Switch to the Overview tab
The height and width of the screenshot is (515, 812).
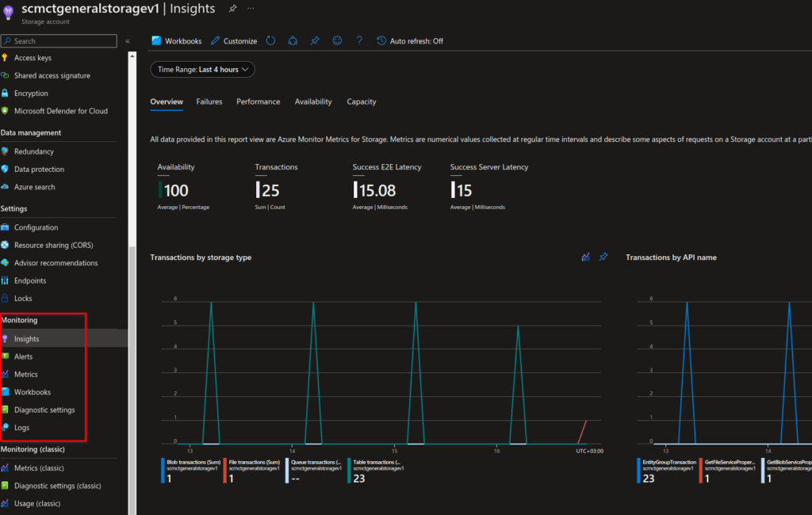click(x=167, y=101)
